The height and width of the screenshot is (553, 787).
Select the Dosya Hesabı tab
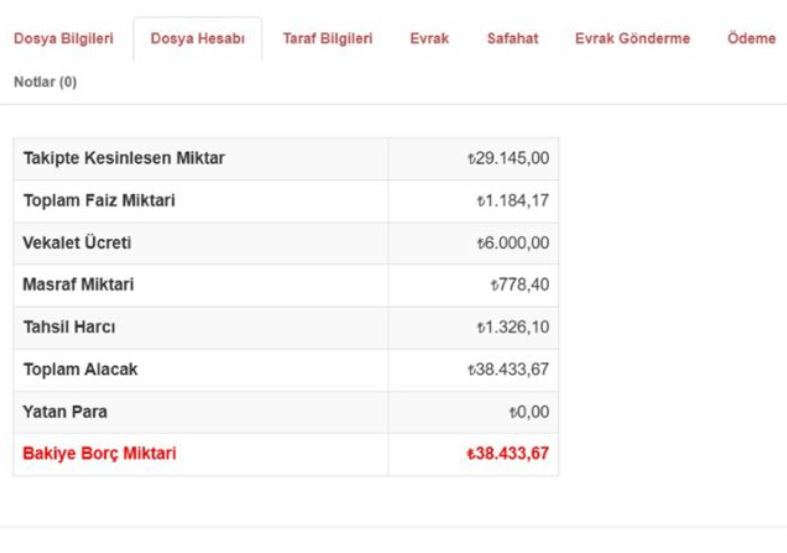coord(198,39)
